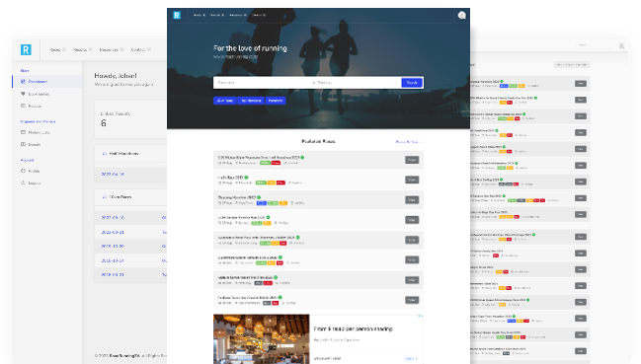
Task: Click the R logo on the hero page
Action: pyautogui.click(x=177, y=15)
